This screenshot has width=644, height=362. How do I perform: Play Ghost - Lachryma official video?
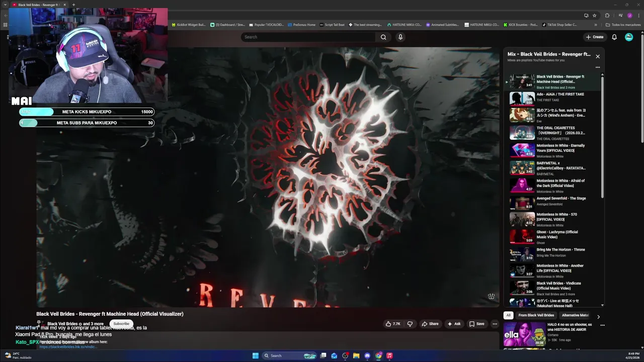[x=553, y=237]
